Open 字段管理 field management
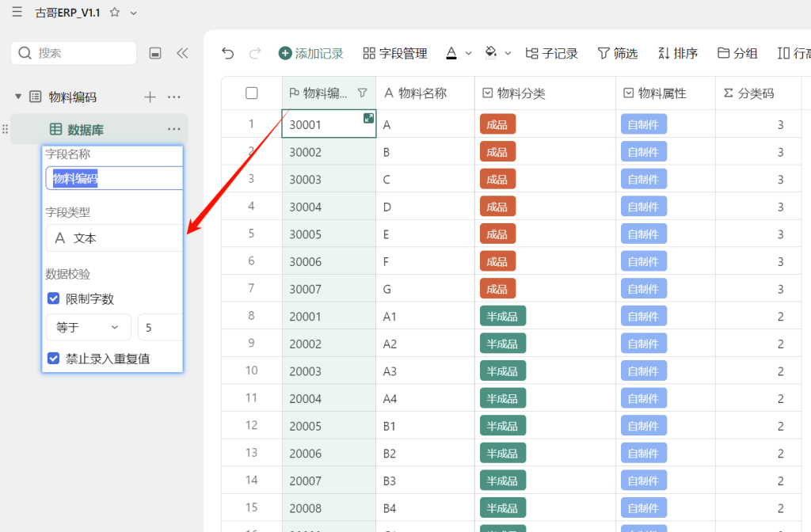 [x=395, y=53]
